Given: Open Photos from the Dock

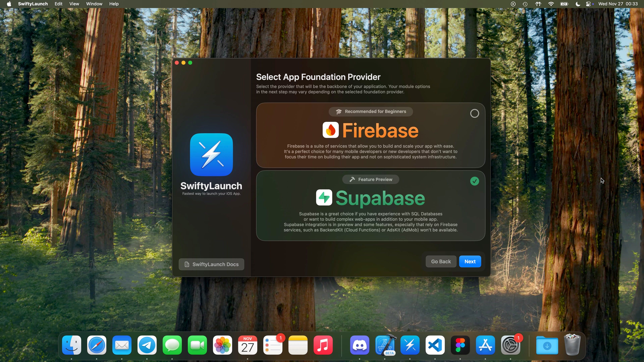Looking at the screenshot, I should coord(222,345).
